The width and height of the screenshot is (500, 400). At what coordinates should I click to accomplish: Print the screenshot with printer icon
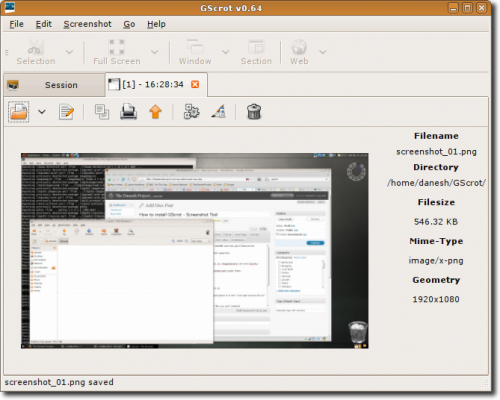[128, 112]
